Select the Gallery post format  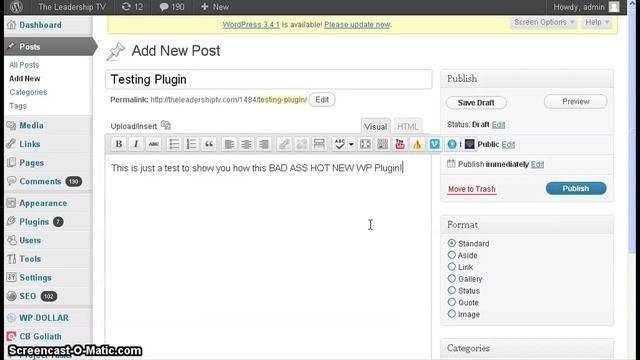click(451, 278)
